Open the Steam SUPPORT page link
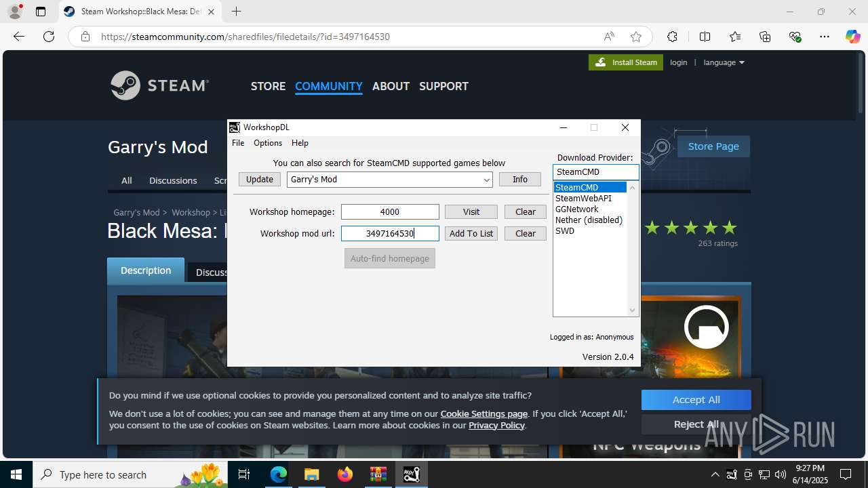Screen dimensions: 868x488 (x=443, y=86)
